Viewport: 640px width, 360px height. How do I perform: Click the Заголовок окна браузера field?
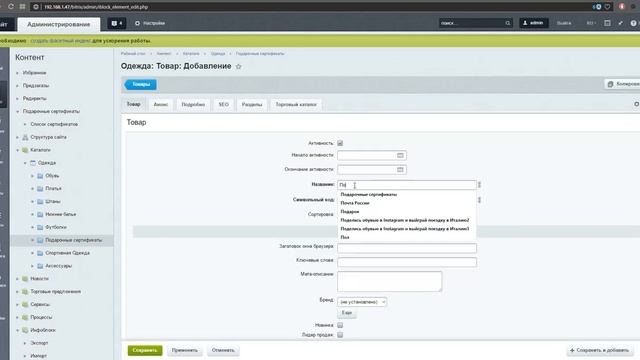tap(407, 248)
